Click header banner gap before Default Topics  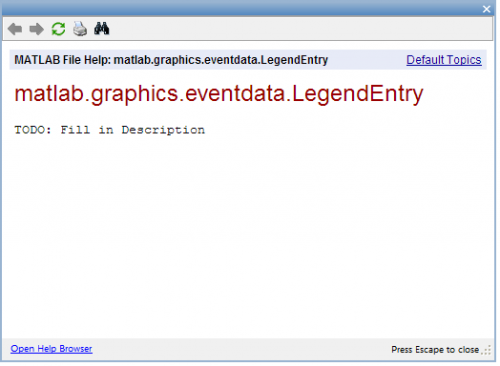coord(367,60)
